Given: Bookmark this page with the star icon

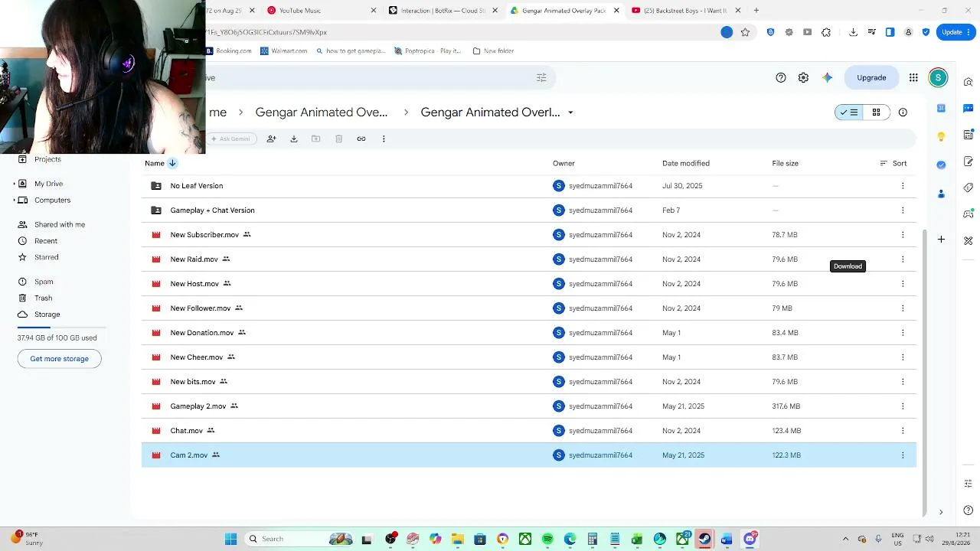Looking at the screenshot, I should (x=745, y=32).
